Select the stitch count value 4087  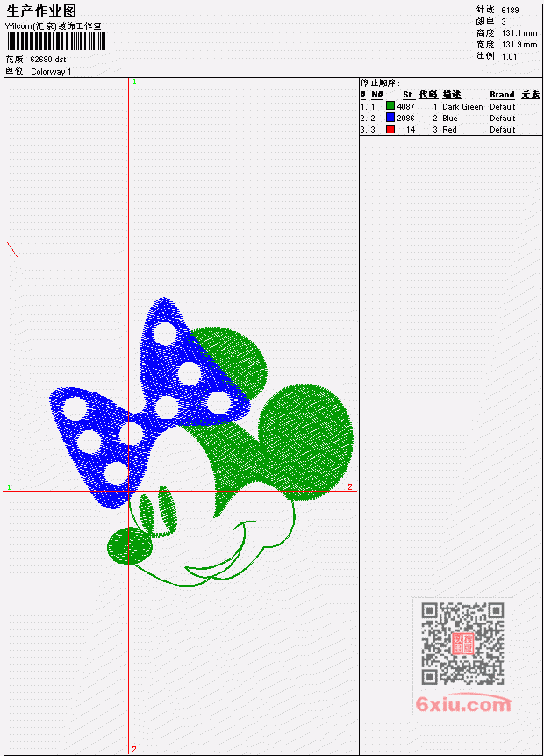point(405,106)
